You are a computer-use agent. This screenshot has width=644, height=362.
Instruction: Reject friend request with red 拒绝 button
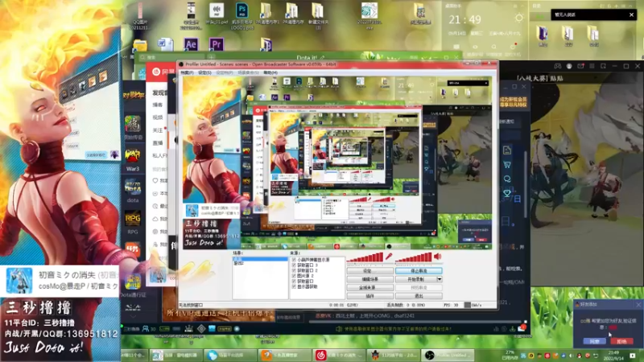click(x=621, y=341)
